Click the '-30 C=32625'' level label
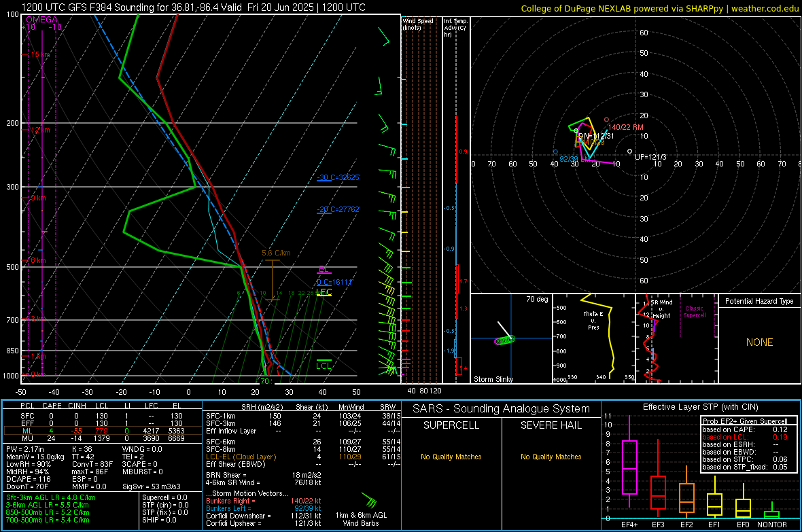802x532 pixels. click(x=338, y=177)
